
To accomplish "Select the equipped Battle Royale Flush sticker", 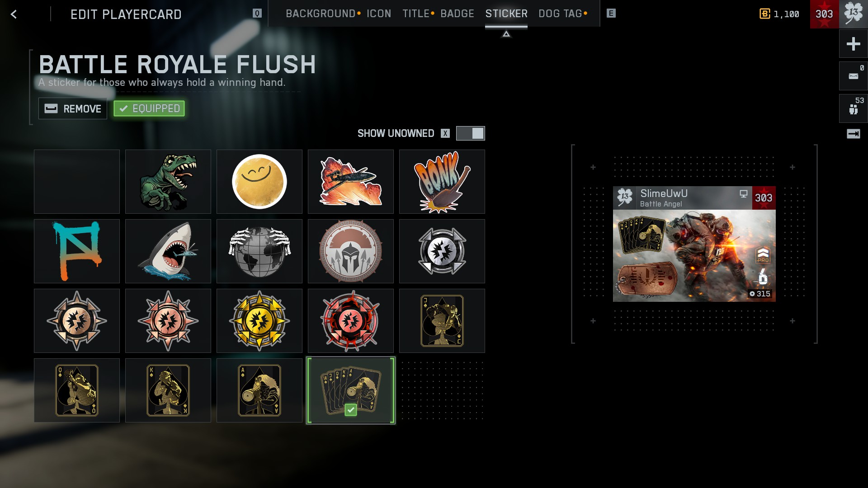I will pos(351,390).
